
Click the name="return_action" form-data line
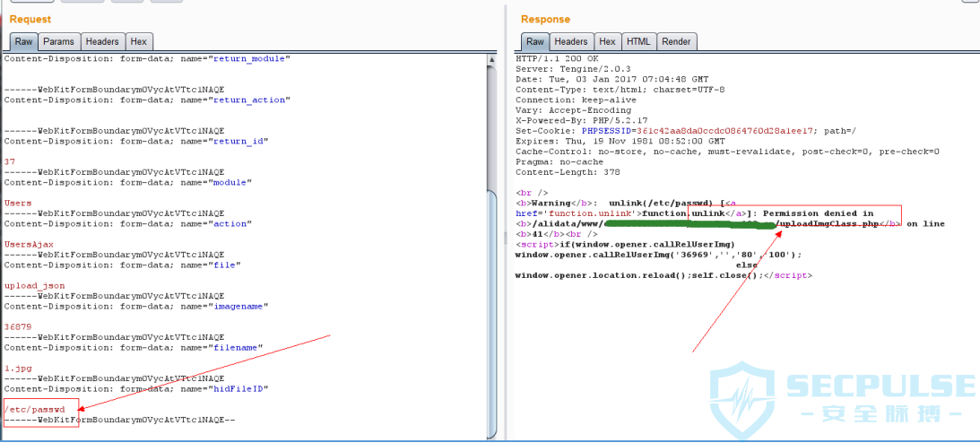click(x=148, y=100)
